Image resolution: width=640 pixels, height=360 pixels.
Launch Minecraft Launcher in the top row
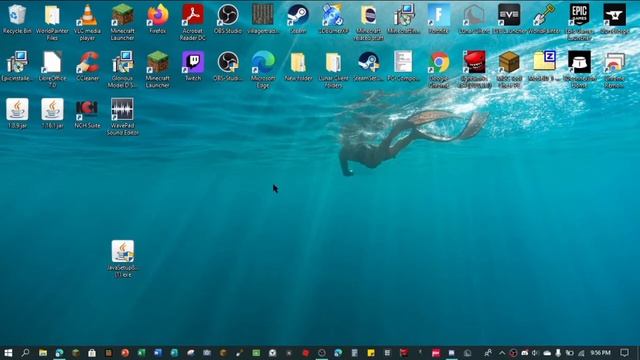[122, 22]
